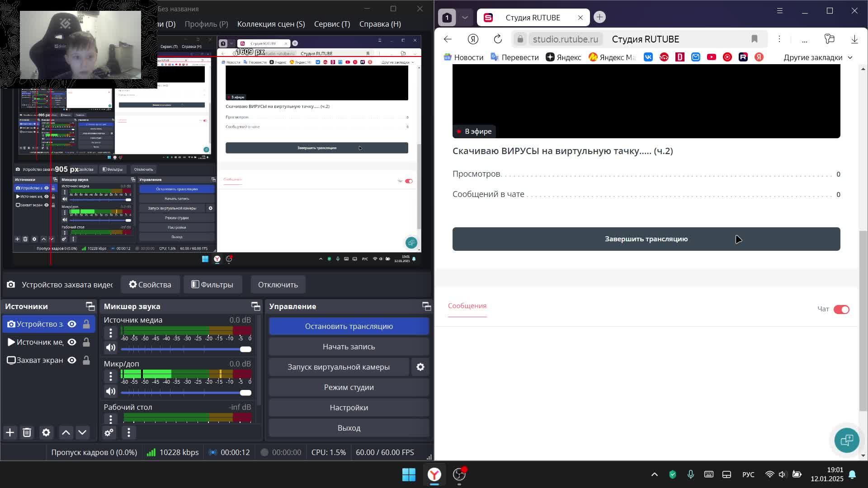The image size is (868, 488).
Task: Select the Сообщения tab
Action: click(x=467, y=306)
